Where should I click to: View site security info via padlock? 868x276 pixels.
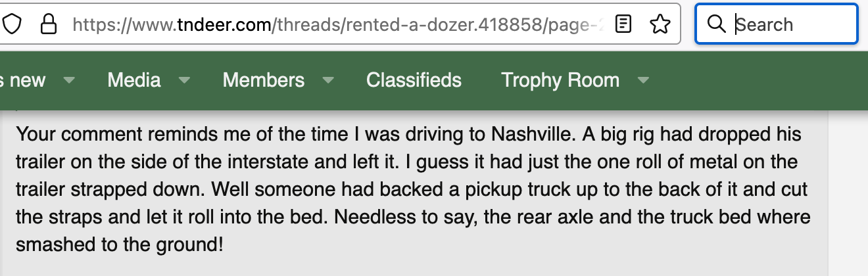[49, 24]
